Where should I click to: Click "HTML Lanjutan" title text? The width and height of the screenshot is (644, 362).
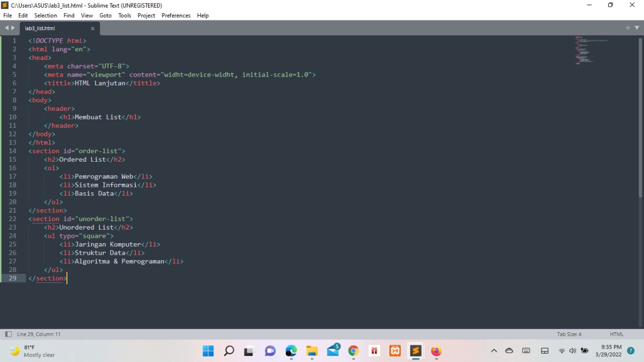pyautogui.click(x=100, y=83)
